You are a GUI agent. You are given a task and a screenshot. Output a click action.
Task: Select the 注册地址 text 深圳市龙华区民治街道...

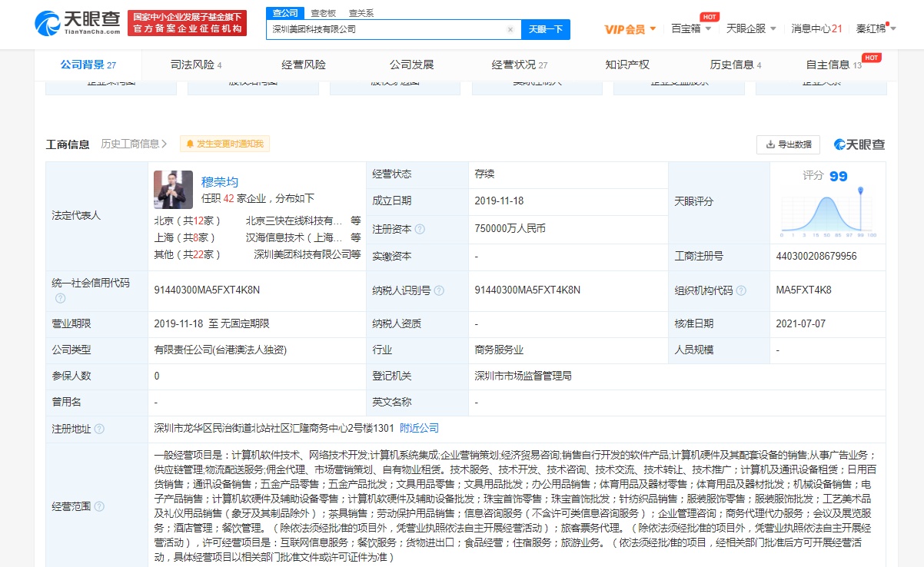click(203, 428)
